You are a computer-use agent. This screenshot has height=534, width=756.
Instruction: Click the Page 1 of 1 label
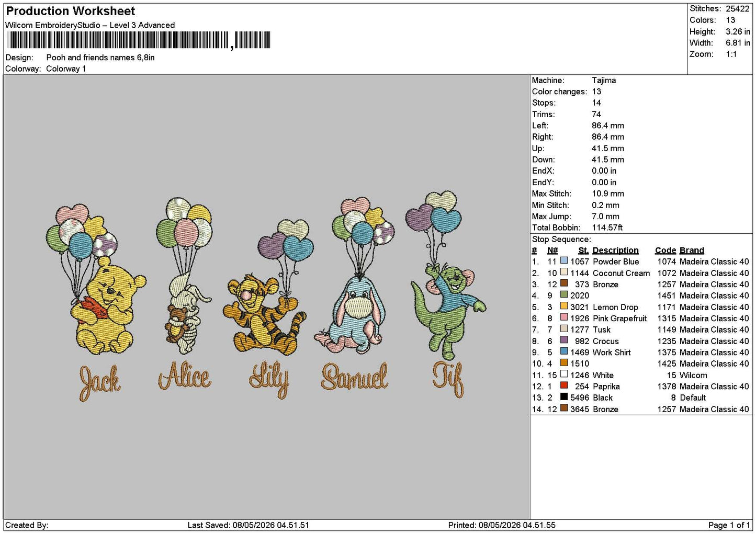tap(729, 525)
